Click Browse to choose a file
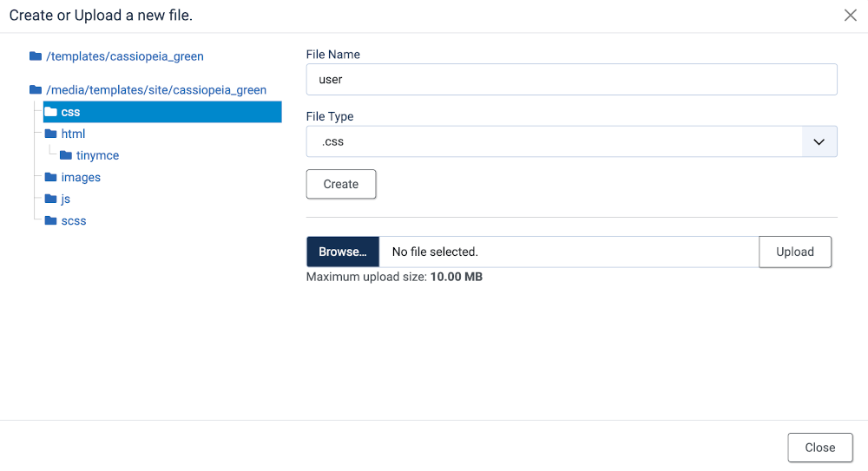Image resolution: width=868 pixels, height=471 pixels. pos(343,252)
